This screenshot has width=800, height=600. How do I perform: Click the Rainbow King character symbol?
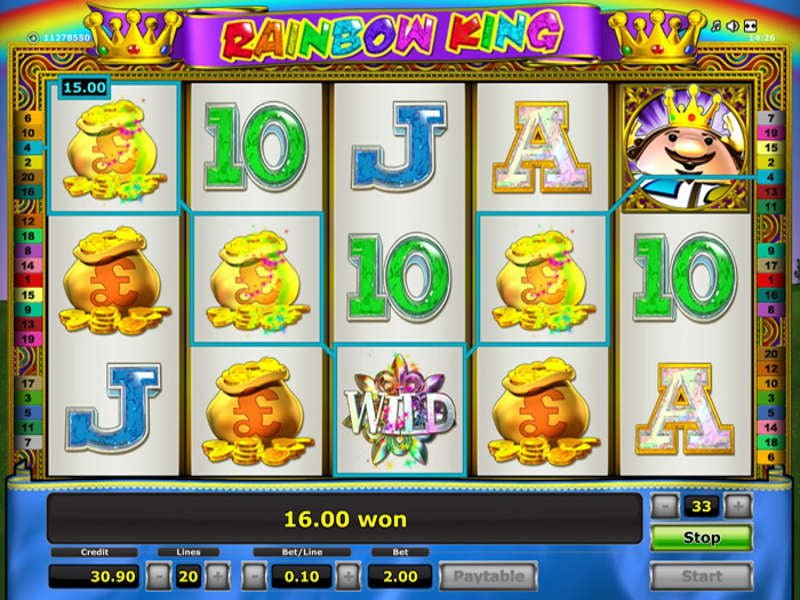click(x=684, y=147)
